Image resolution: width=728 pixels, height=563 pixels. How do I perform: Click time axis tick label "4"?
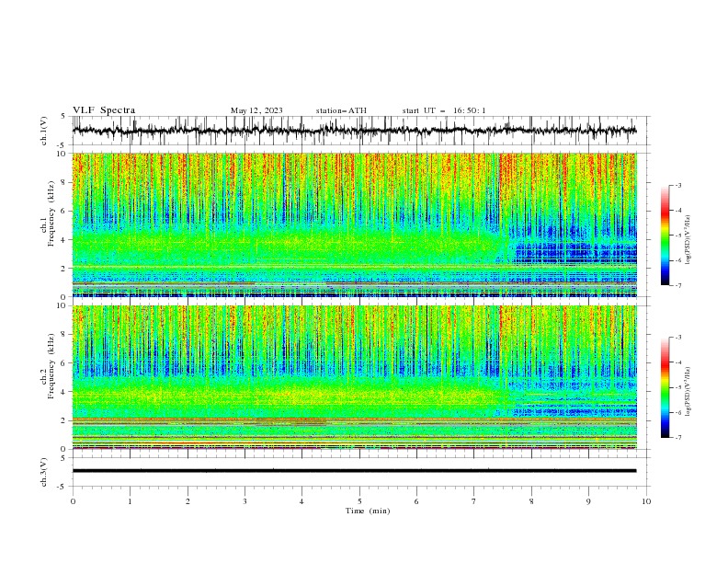(301, 501)
